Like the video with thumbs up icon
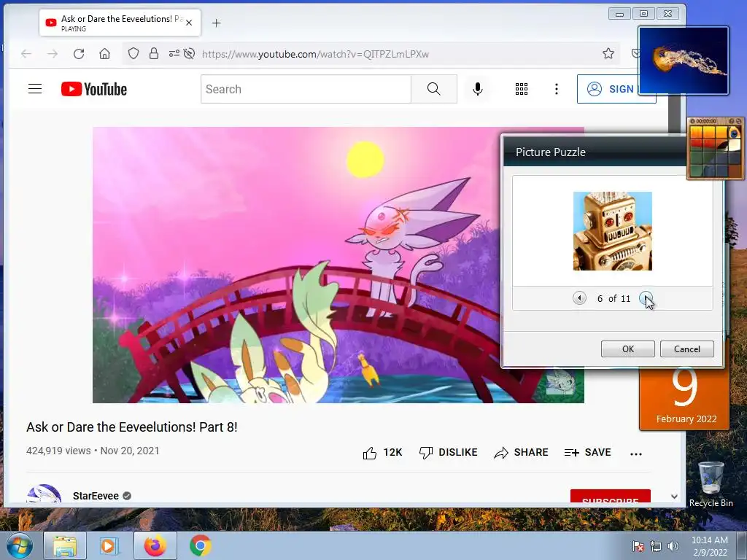Image resolution: width=747 pixels, height=560 pixels. pyautogui.click(x=370, y=453)
